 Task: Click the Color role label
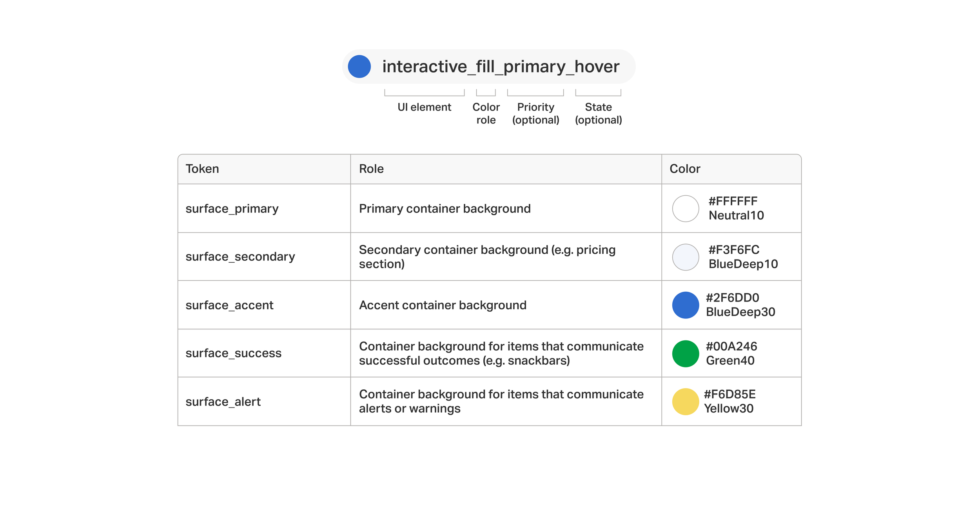coord(486,113)
